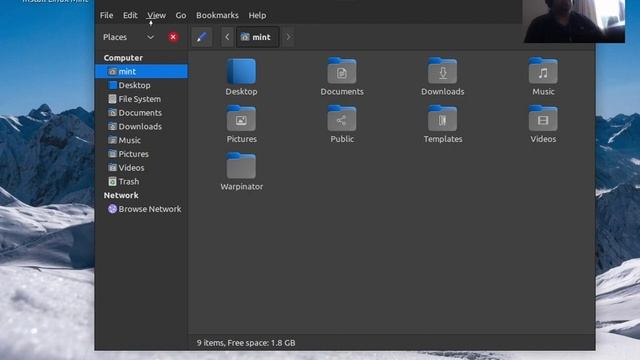Select Music in the sidebar
This screenshot has height=360, width=640.
(141, 140)
